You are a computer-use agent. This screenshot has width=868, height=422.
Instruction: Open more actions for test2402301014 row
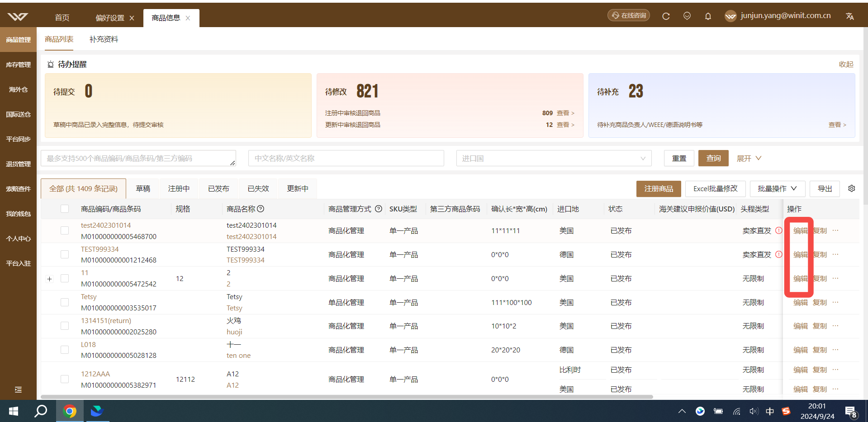click(x=835, y=230)
